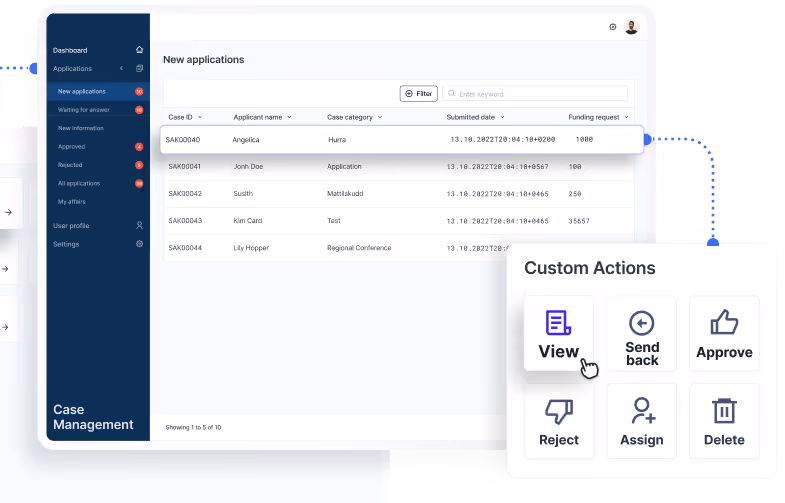
Task: Click the Approved count badge
Action: [x=139, y=147]
